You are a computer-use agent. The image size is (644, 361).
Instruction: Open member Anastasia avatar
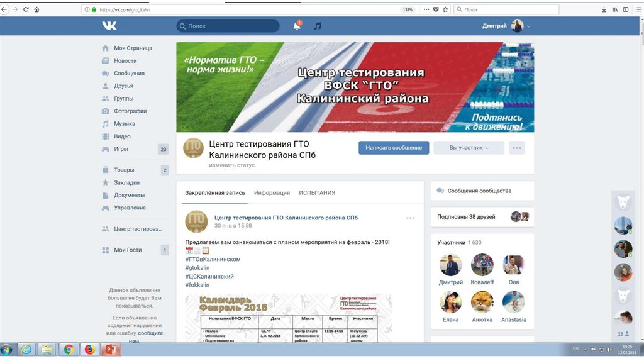pyautogui.click(x=513, y=303)
